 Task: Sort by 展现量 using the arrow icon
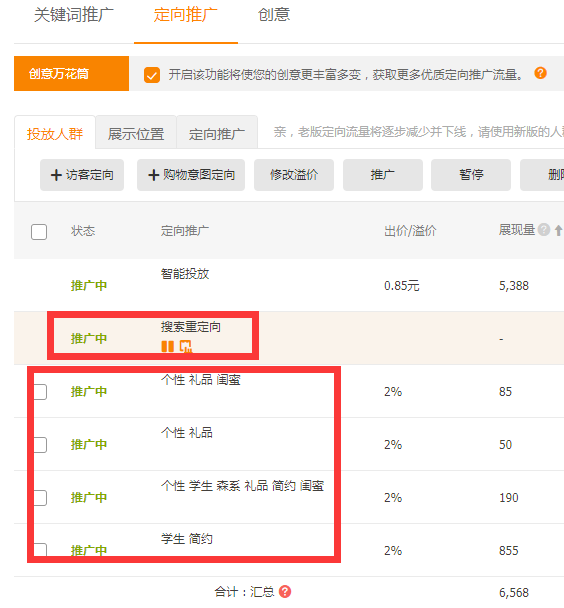[558, 230]
